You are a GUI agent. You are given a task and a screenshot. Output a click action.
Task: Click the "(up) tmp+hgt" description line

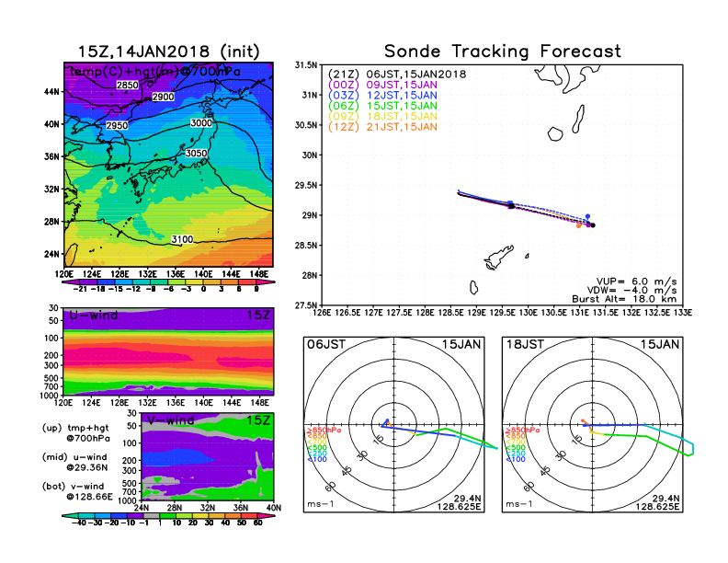(x=75, y=428)
